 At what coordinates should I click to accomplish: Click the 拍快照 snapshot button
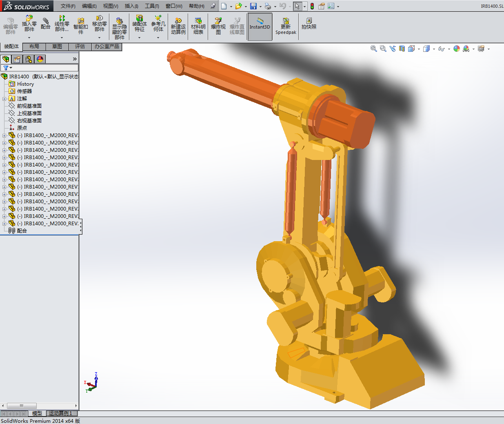click(x=309, y=24)
